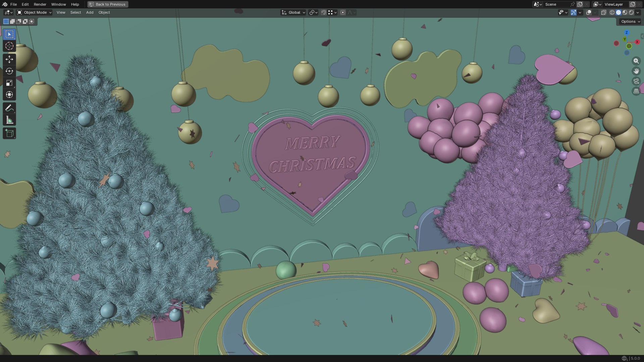Set selection mode to subtract
This screenshot has width=644, height=362.
[19, 21]
